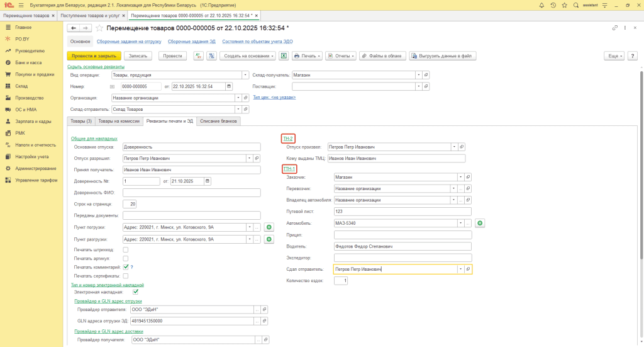
Task: Open the calendar picker beside the document date
Action: point(228,86)
